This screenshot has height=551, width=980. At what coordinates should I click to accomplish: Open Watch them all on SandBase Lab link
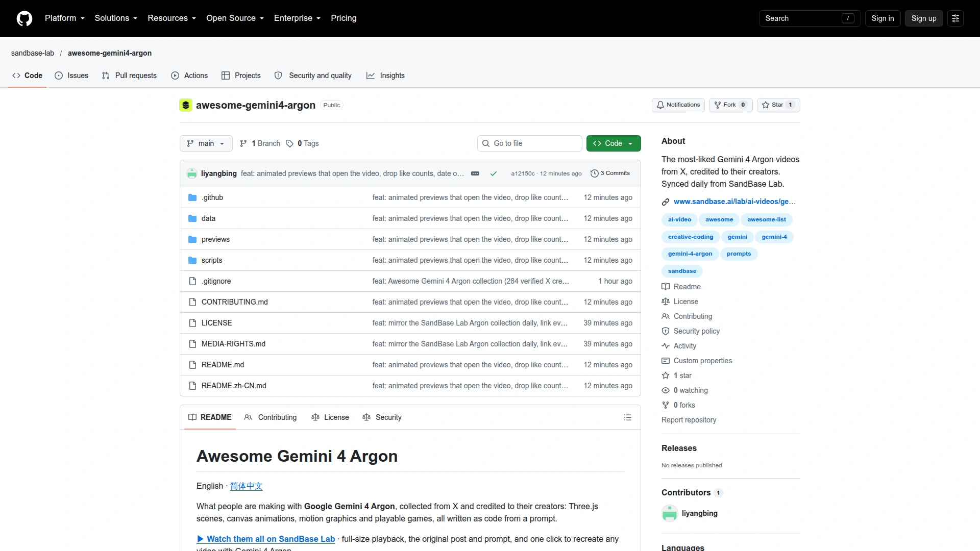266,539
